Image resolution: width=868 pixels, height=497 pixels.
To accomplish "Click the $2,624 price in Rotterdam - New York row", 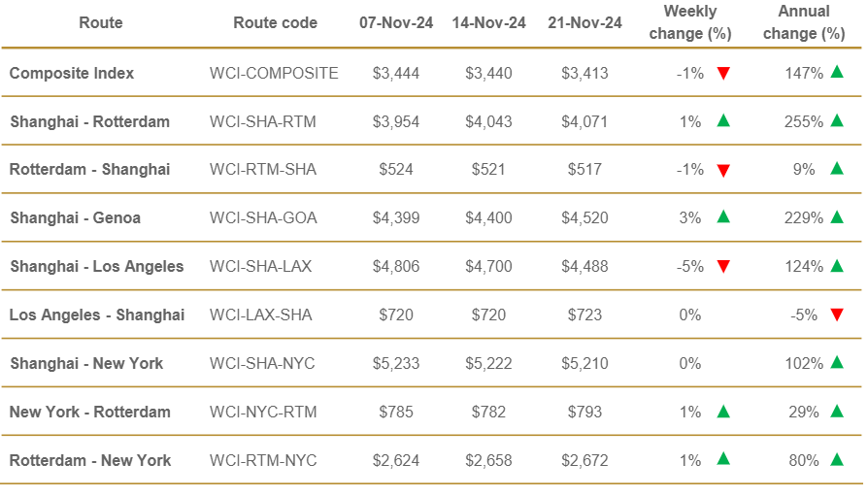I will 396,460.
